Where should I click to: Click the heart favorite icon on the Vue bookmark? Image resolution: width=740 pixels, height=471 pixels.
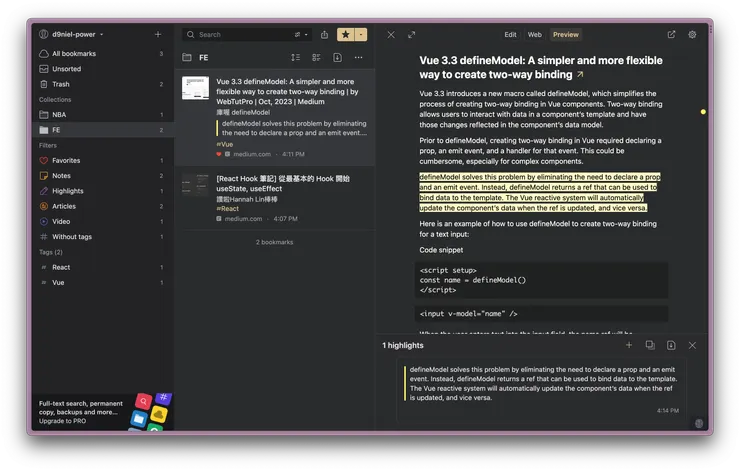[x=219, y=154]
